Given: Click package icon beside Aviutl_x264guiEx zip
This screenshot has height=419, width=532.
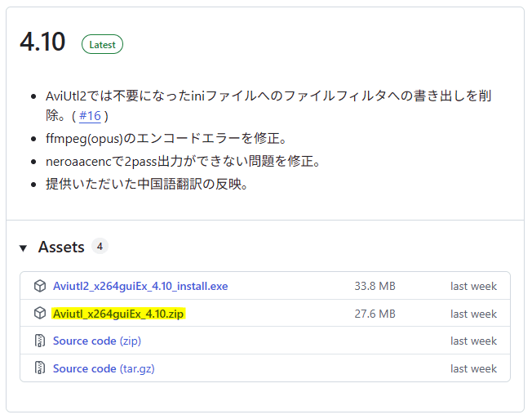Looking at the screenshot, I should point(40,313).
